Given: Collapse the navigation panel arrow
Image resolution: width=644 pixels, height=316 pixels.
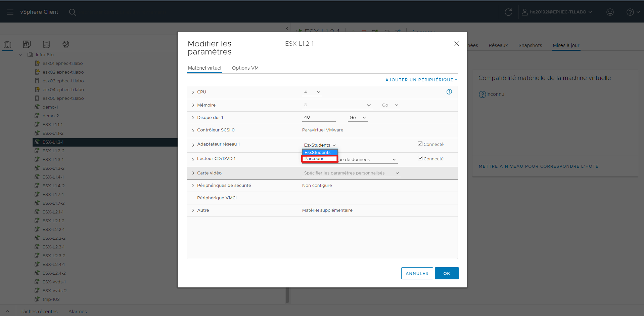Looking at the screenshot, I should (287, 29).
